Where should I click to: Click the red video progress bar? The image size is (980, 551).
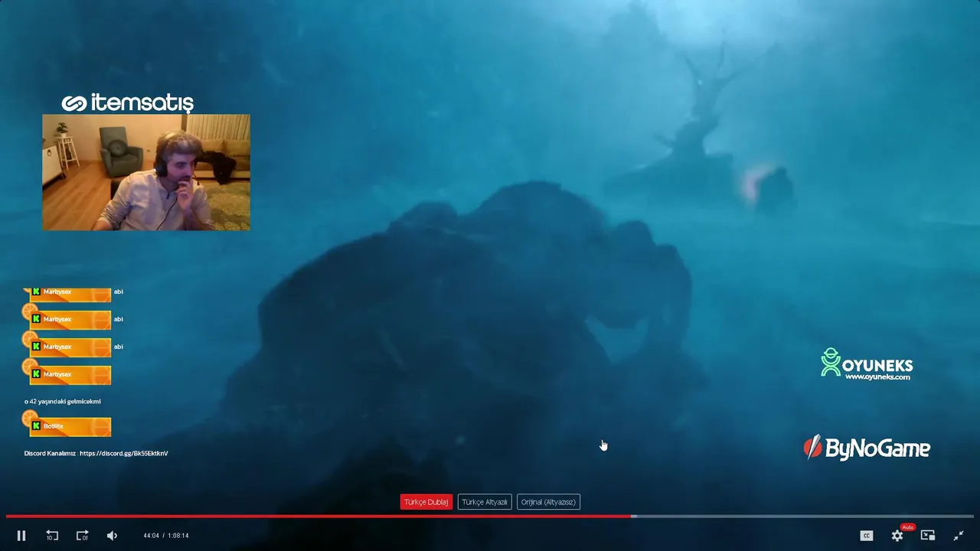pos(318,516)
